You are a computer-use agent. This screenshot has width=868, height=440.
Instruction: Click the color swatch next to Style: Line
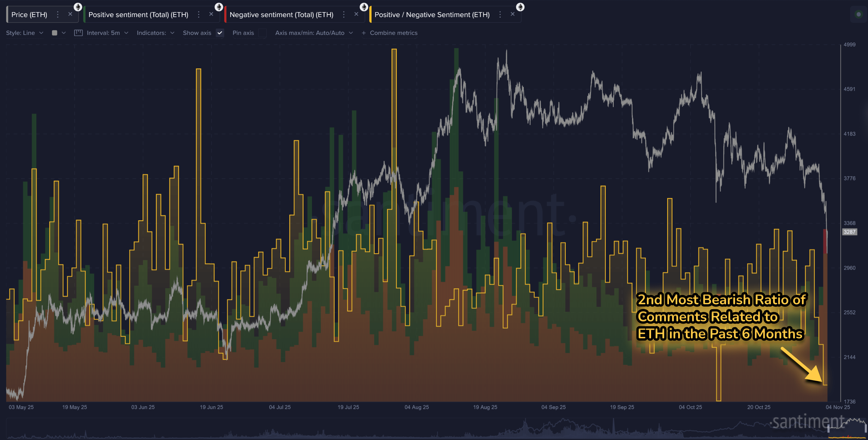(x=54, y=33)
